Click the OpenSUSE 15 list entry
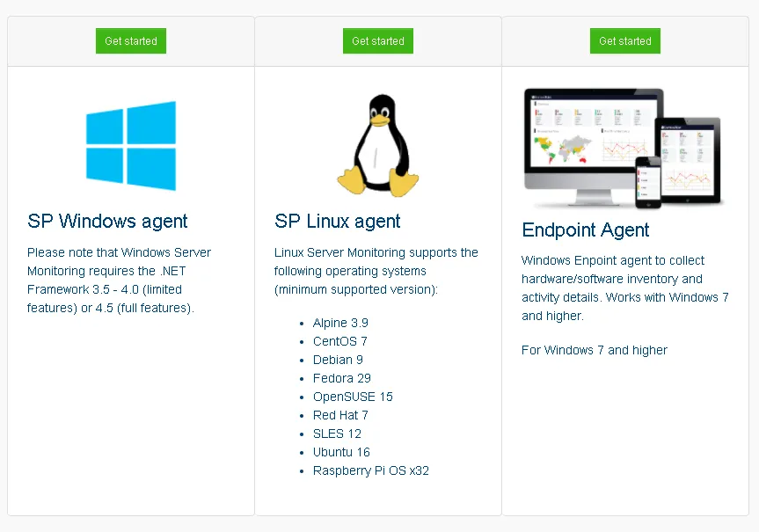Screen dimensions: 759x532 (353, 397)
